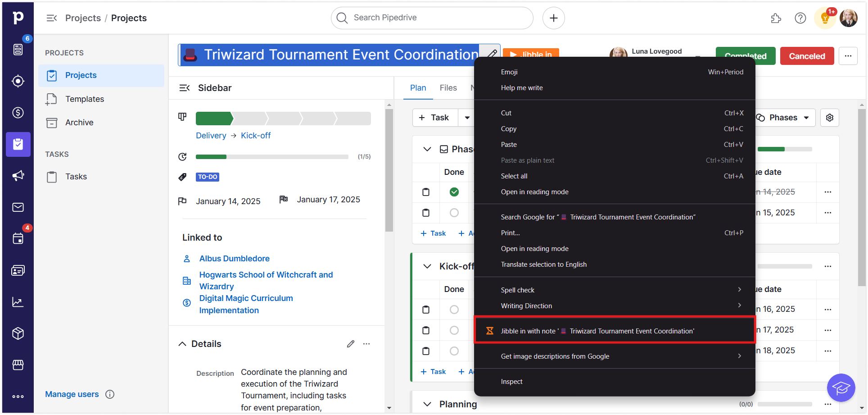868x415 pixels.
Task: Open the Products cube icon
Action: click(x=18, y=333)
